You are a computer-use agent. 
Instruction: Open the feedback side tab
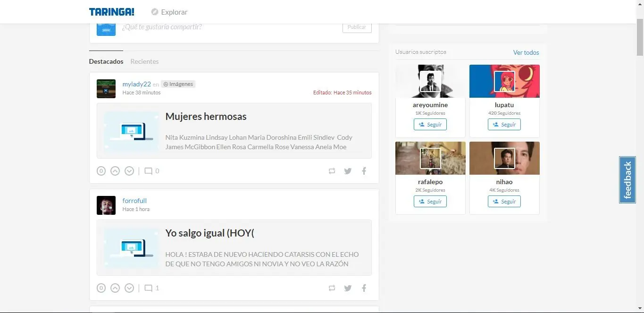(627, 180)
